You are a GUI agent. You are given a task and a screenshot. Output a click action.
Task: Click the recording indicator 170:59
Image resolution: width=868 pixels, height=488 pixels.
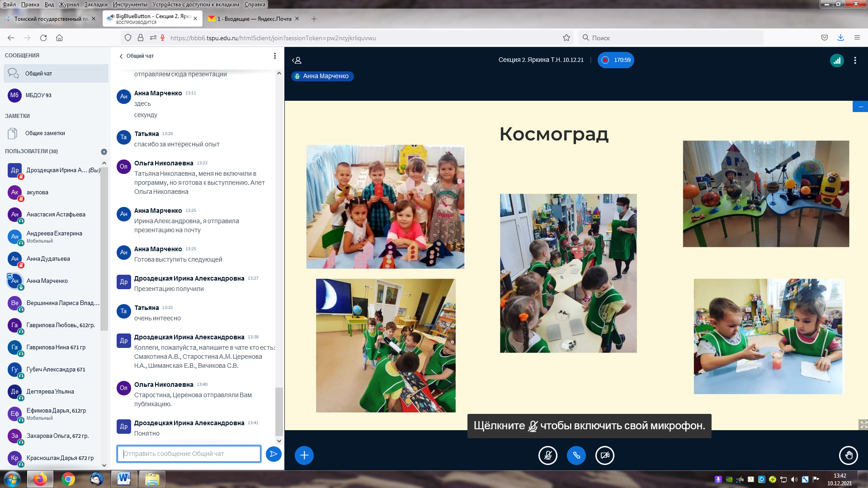pos(616,60)
